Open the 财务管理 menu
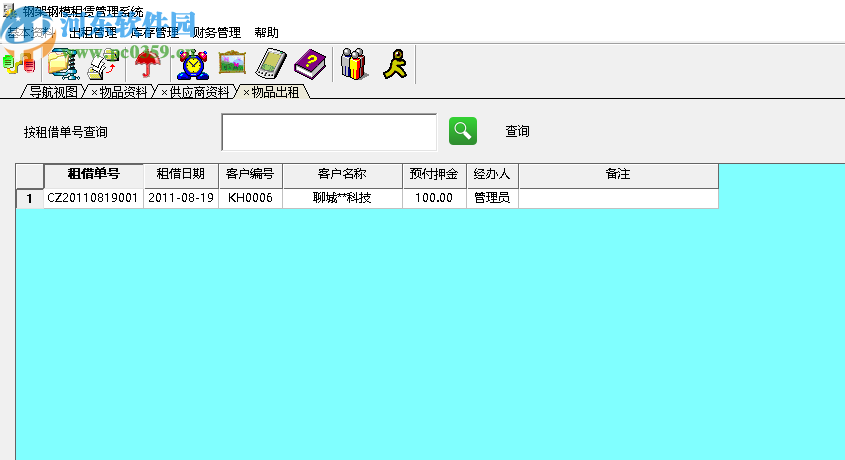The height and width of the screenshot is (460, 845). pyautogui.click(x=217, y=33)
